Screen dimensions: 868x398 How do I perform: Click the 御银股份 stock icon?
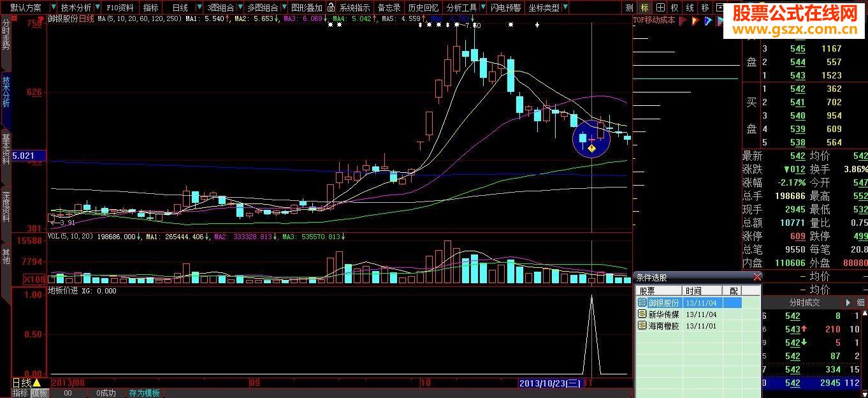pos(642,303)
